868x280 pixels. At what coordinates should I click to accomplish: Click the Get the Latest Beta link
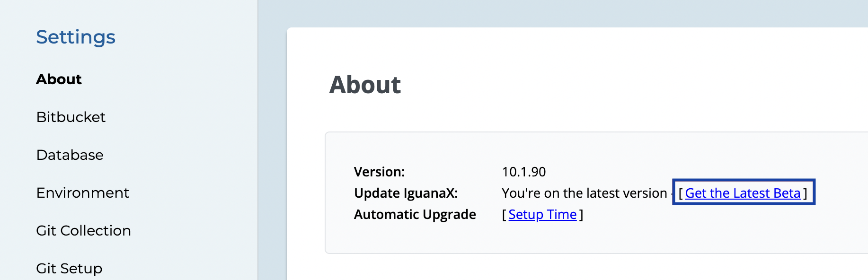(743, 193)
